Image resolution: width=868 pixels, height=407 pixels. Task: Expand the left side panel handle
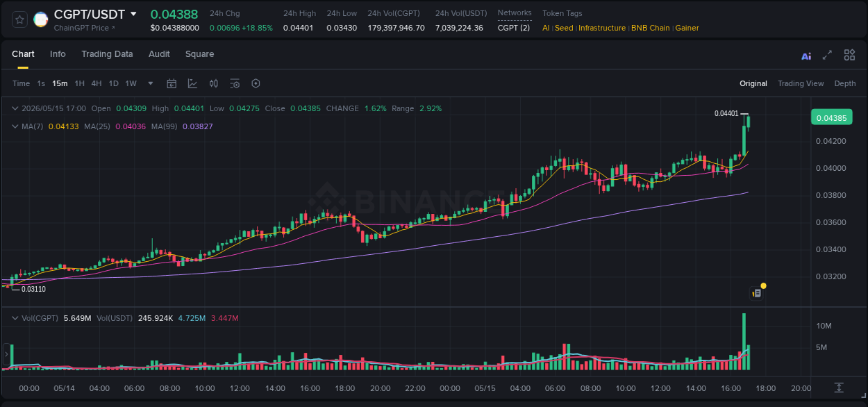7,356
